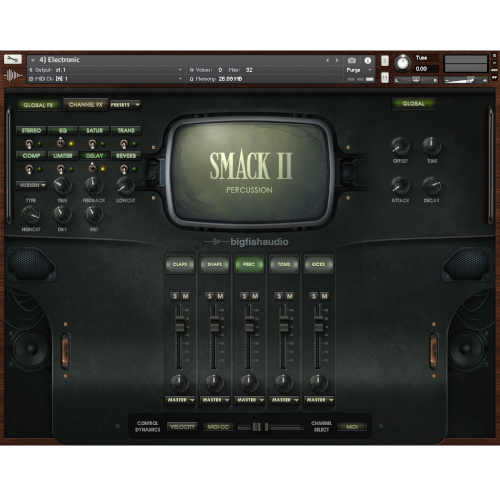Open the PRESETS dropdown
Viewport: 500px width, 500px height.
[x=125, y=105]
